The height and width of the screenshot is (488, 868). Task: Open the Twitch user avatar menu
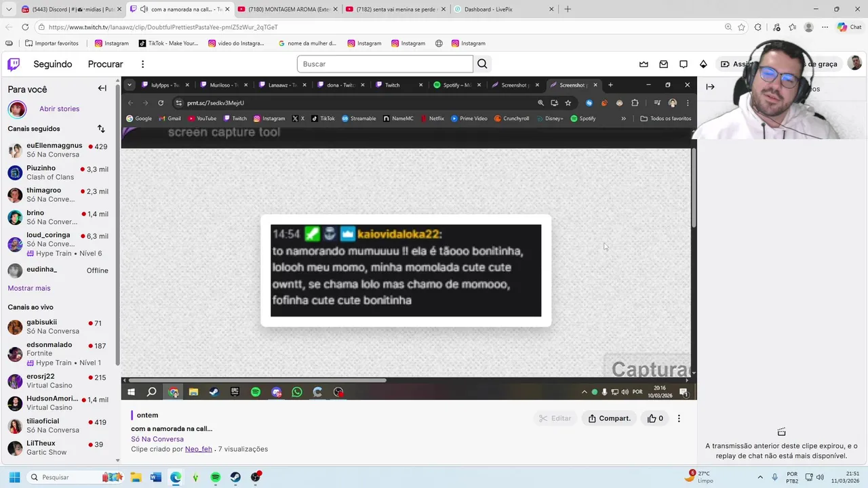click(854, 64)
